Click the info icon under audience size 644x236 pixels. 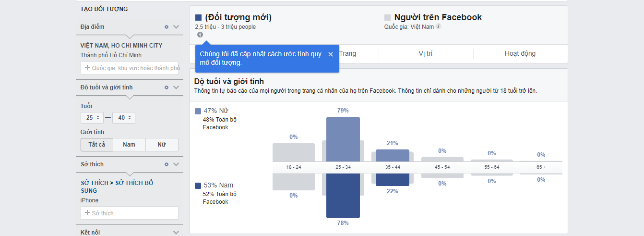(x=200, y=35)
